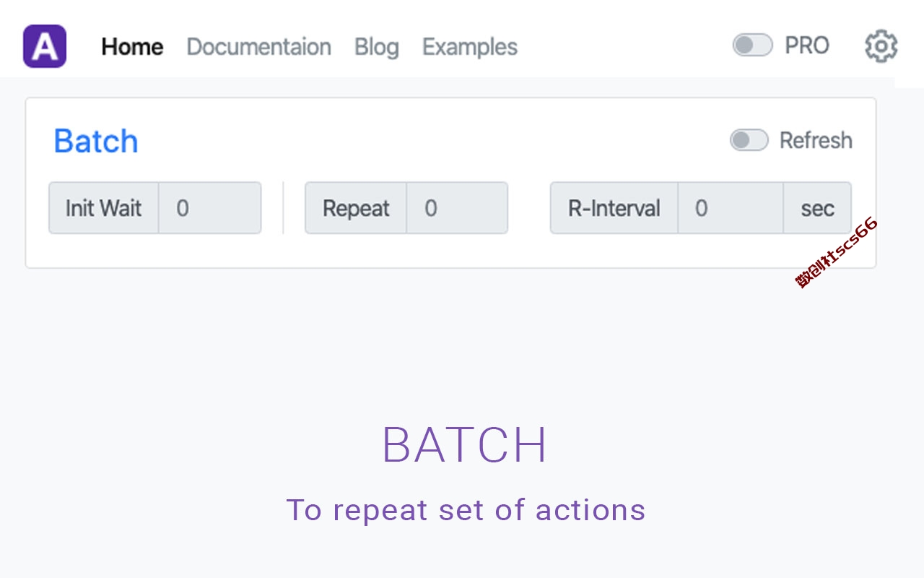The image size is (924, 578).
Task: Open the Documentaion menu item
Action: (258, 47)
